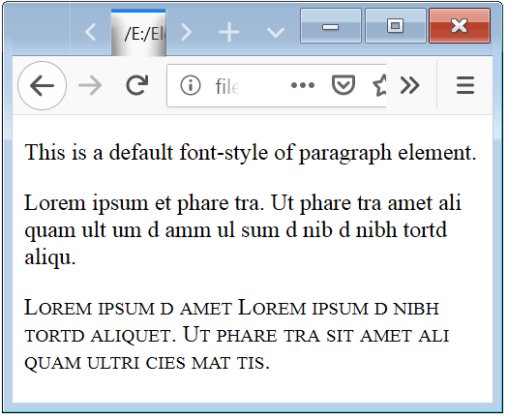
Task: Save page to Pocket
Action: 344,85
